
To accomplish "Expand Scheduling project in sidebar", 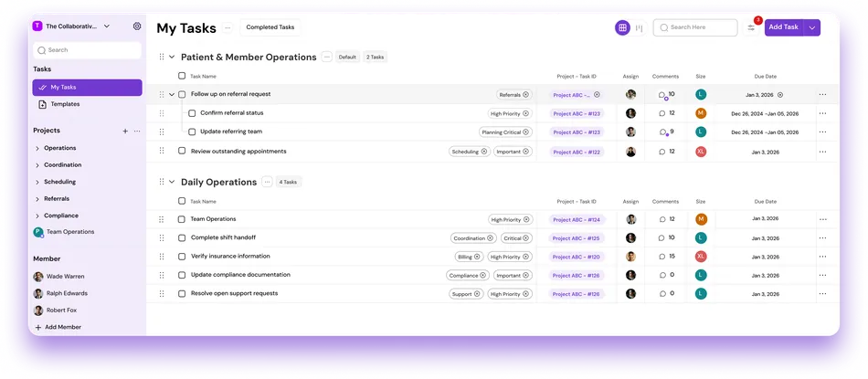I will click(x=37, y=182).
